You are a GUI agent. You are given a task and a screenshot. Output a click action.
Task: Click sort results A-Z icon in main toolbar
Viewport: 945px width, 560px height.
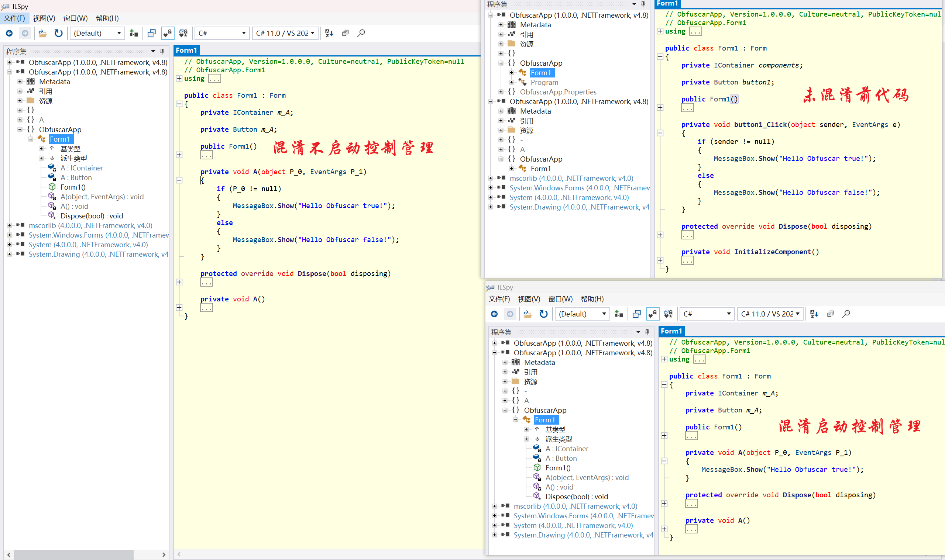pyautogui.click(x=329, y=33)
